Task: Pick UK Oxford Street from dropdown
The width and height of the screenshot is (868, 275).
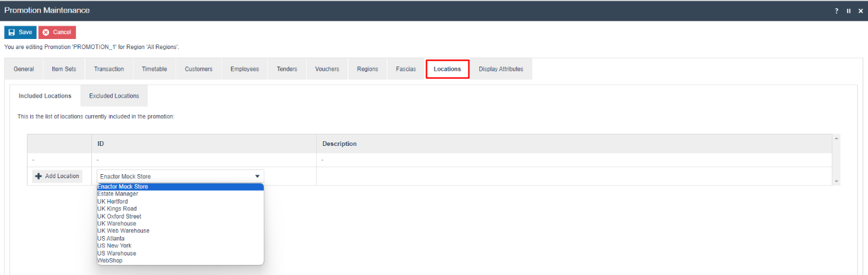Action: (180, 216)
